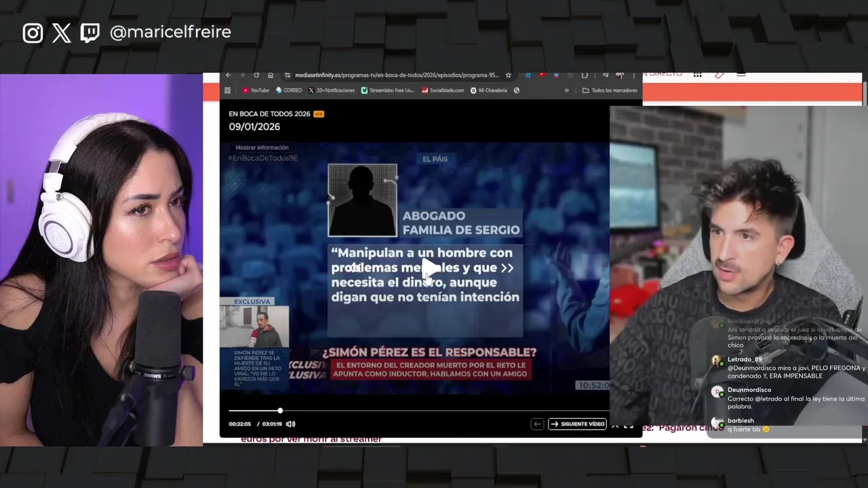This screenshot has height=488, width=868.
Task: Open the hamburger menu in Mediaset header
Action: pos(741,74)
